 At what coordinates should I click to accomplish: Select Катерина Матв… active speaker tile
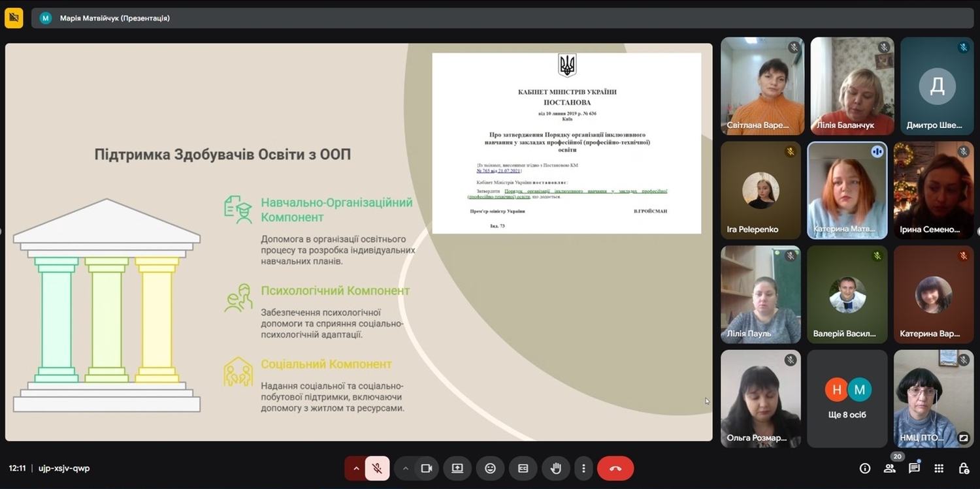point(847,191)
